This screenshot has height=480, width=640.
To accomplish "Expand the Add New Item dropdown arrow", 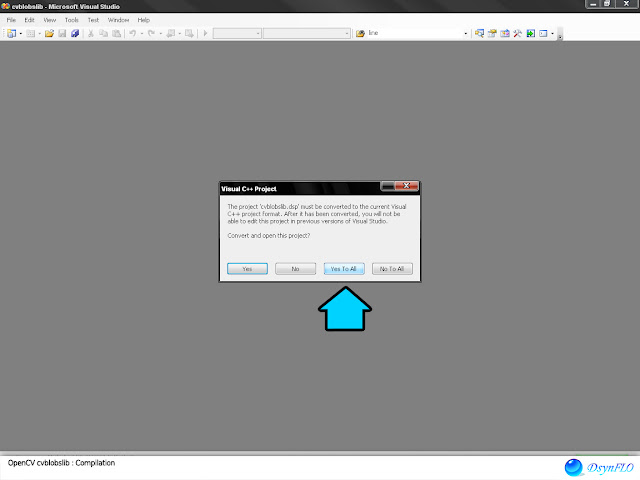I will 40,33.
